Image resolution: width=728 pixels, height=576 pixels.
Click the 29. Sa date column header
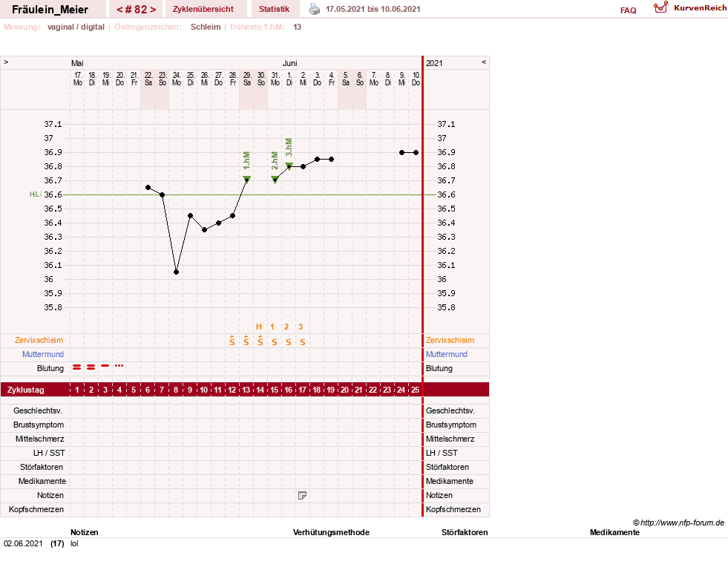[x=247, y=79]
